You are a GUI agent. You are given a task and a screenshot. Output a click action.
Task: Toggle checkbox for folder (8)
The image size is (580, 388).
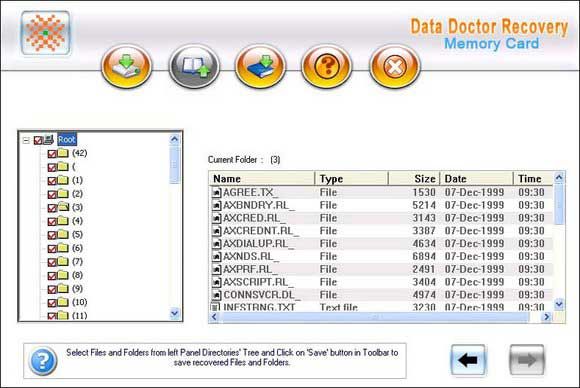pos(52,276)
